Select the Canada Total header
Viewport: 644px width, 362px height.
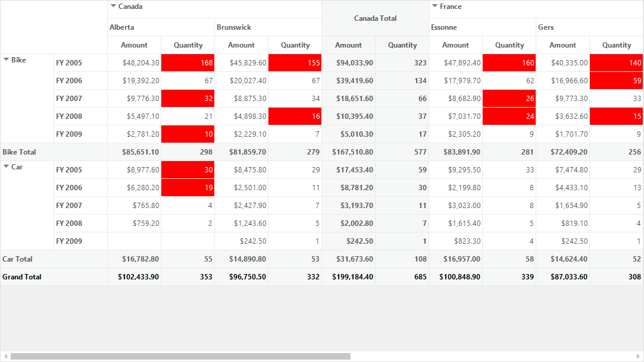tap(375, 18)
